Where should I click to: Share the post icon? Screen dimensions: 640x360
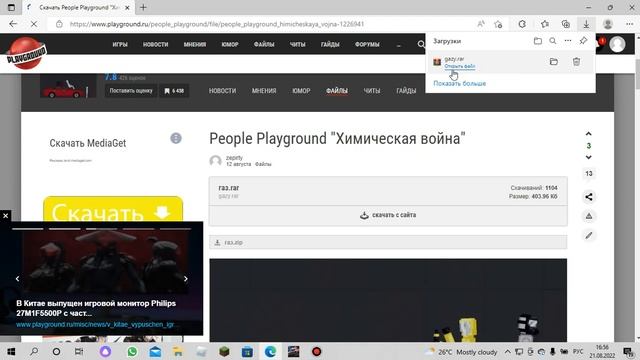(589, 197)
